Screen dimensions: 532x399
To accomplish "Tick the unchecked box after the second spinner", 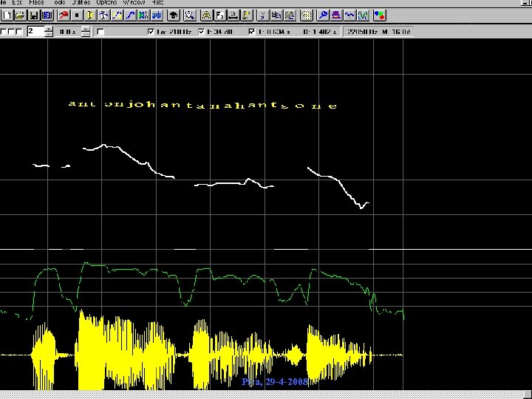I will (100, 32).
